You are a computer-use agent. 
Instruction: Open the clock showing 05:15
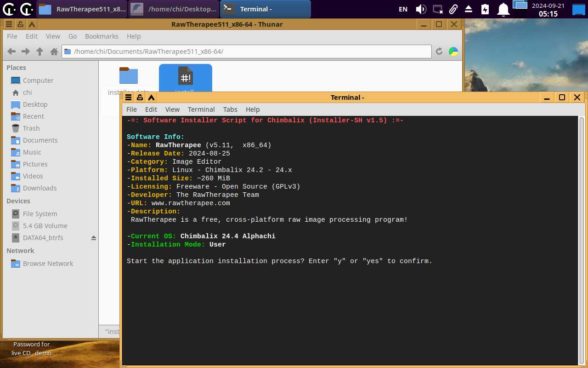(x=548, y=10)
